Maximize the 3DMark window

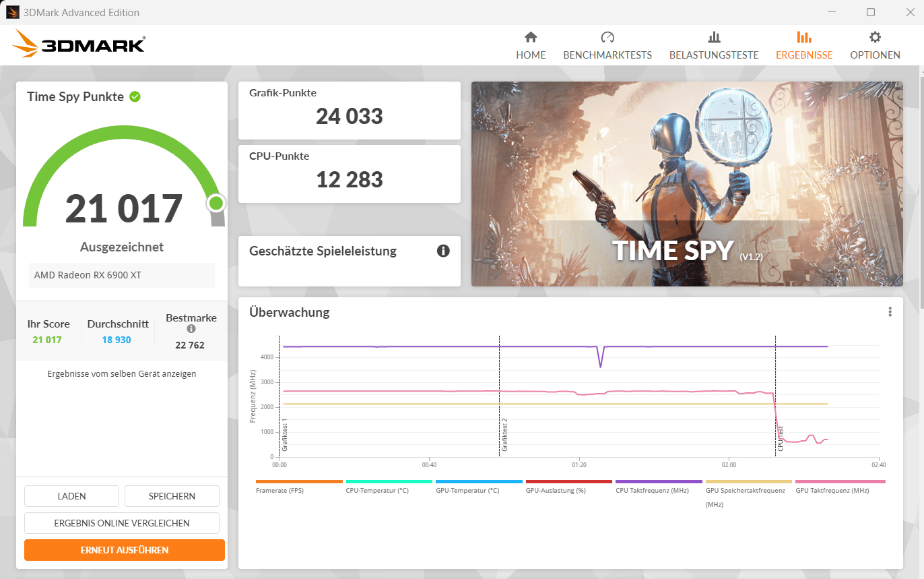[x=871, y=12]
